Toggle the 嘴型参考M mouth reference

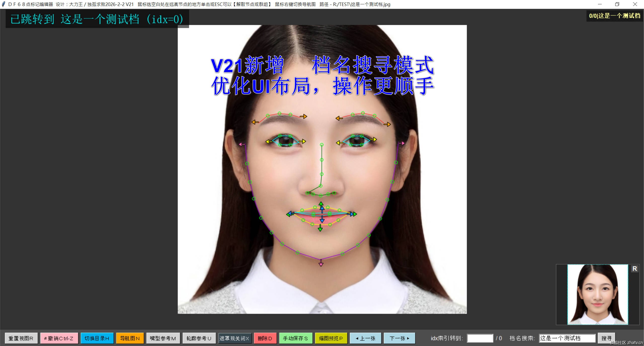point(163,338)
